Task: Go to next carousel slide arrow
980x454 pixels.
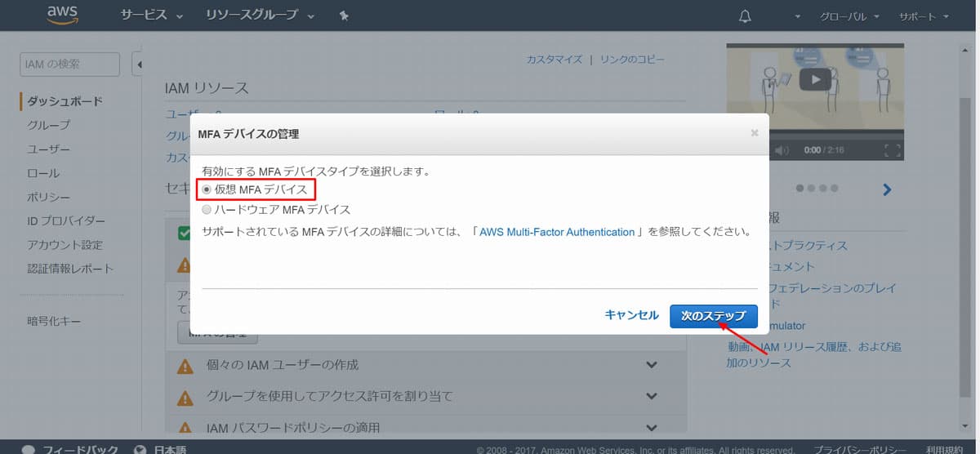Action: [887, 189]
